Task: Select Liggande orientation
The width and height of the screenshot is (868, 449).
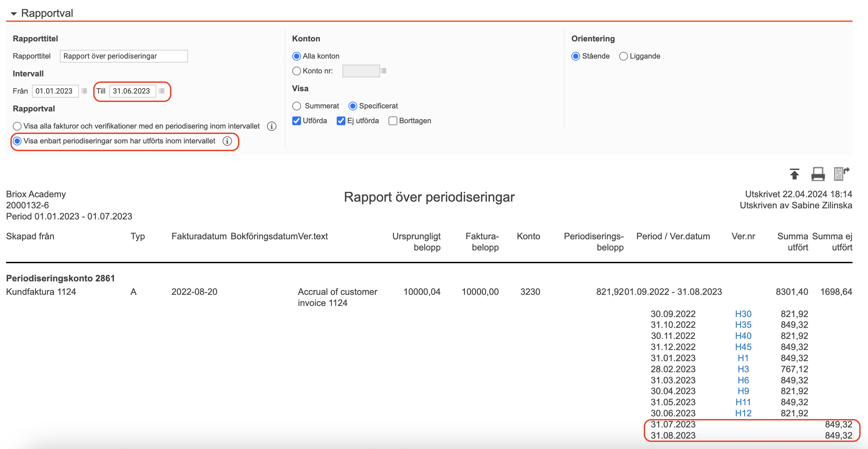Action: click(x=623, y=56)
